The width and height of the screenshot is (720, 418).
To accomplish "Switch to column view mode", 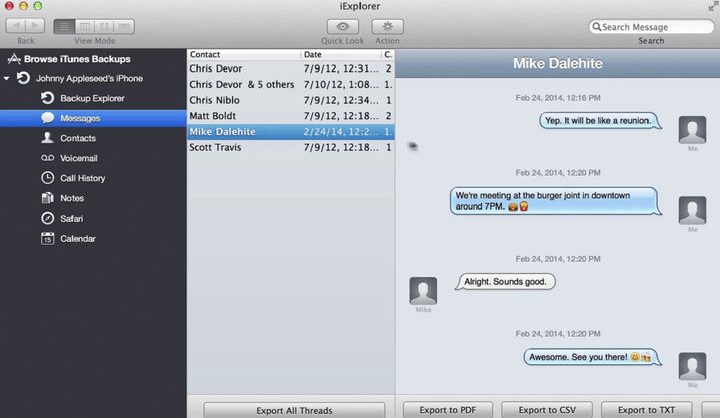I will click(x=84, y=26).
